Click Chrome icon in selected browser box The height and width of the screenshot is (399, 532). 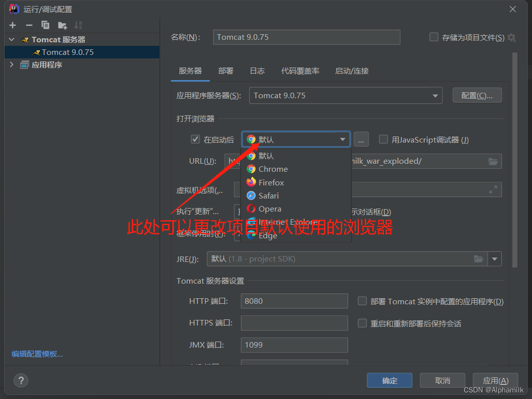tap(251, 140)
